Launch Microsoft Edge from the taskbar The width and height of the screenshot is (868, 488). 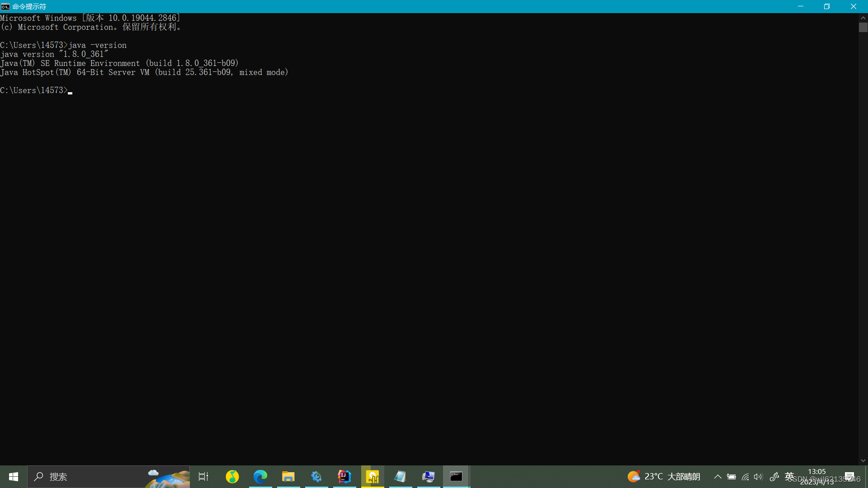(x=260, y=477)
